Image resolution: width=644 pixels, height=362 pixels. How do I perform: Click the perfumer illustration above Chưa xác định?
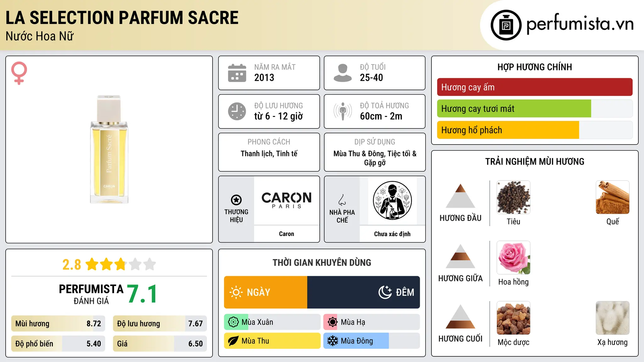tap(392, 200)
